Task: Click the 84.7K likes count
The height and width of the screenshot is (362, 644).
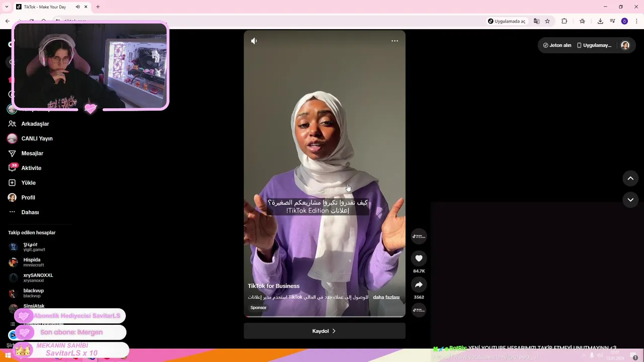Action: (419, 271)
